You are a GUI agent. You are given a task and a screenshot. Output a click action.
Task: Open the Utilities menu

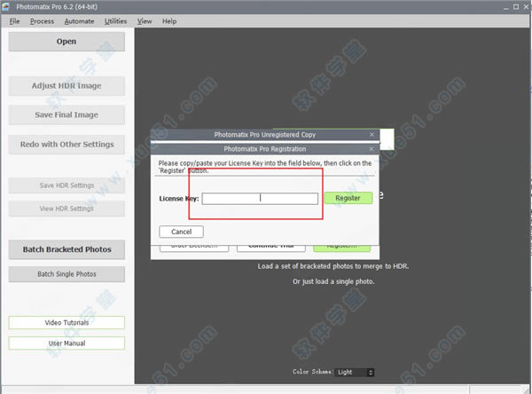click(115, 21)
